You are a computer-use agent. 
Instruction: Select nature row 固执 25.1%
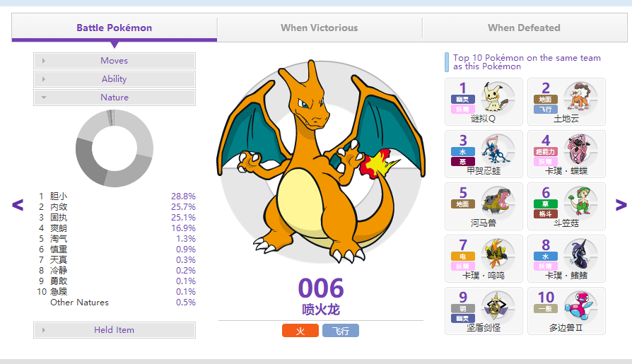tap(117, 217)
